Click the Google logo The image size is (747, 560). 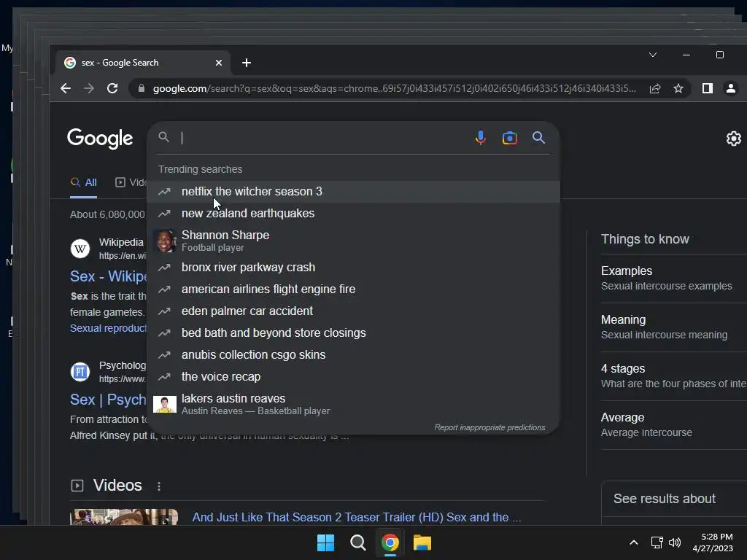100,139
